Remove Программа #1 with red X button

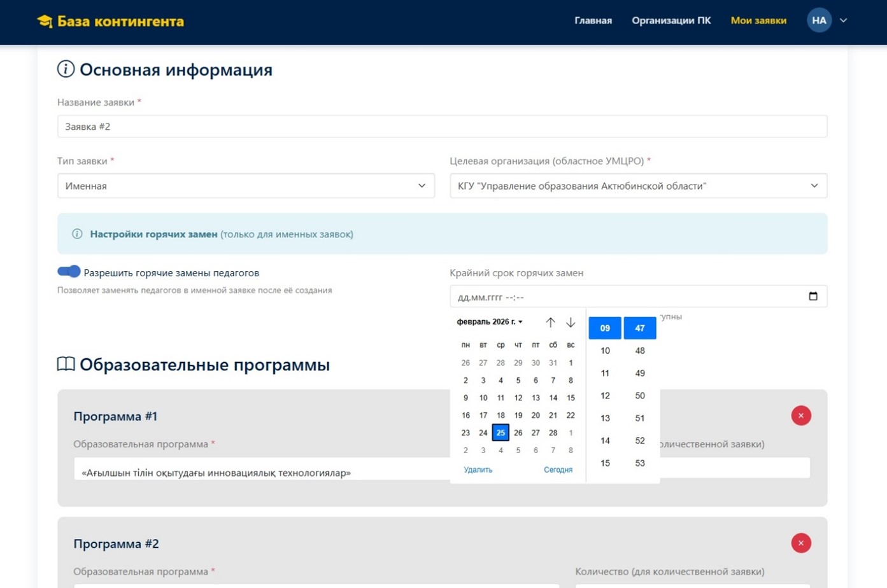[800, 416]
